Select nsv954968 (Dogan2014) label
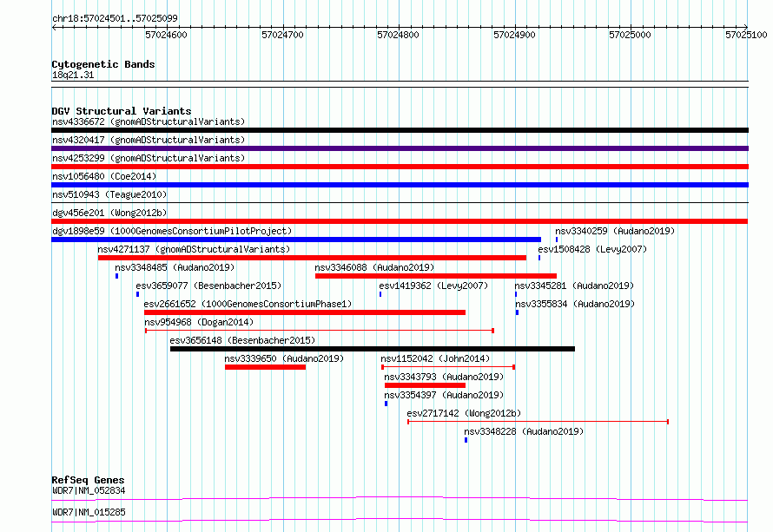Image resolution: width=773 pixels, height=532 pixels. (x=199, y=322)
